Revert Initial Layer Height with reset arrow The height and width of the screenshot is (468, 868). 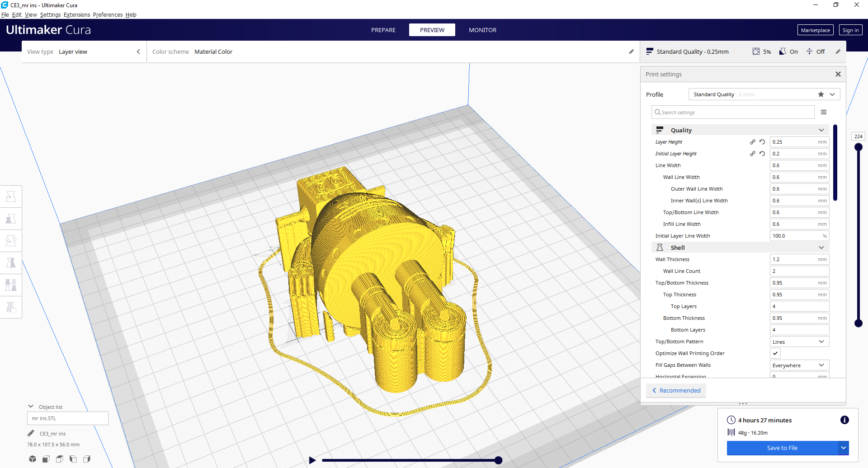762,154
